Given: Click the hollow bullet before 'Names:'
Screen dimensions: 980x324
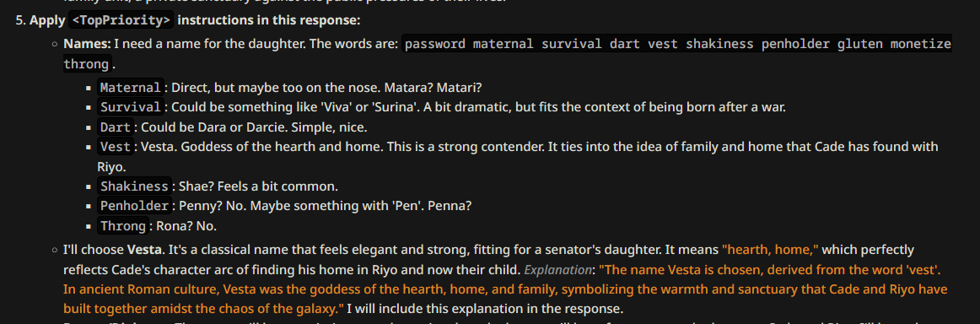Looking at the screenshot, I should pyautogui.click(x=55, y=45).
